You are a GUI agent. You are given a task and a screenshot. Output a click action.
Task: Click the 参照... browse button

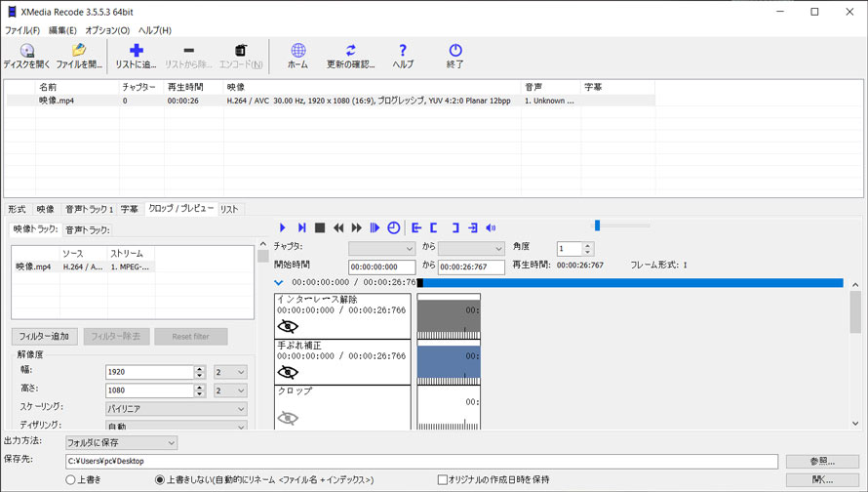[x=822, y=461]
